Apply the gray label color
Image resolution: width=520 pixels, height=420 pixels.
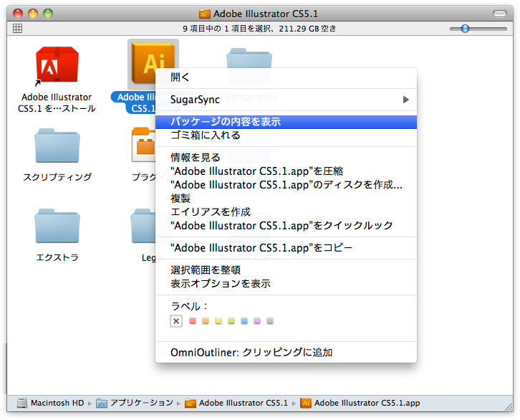270,321
